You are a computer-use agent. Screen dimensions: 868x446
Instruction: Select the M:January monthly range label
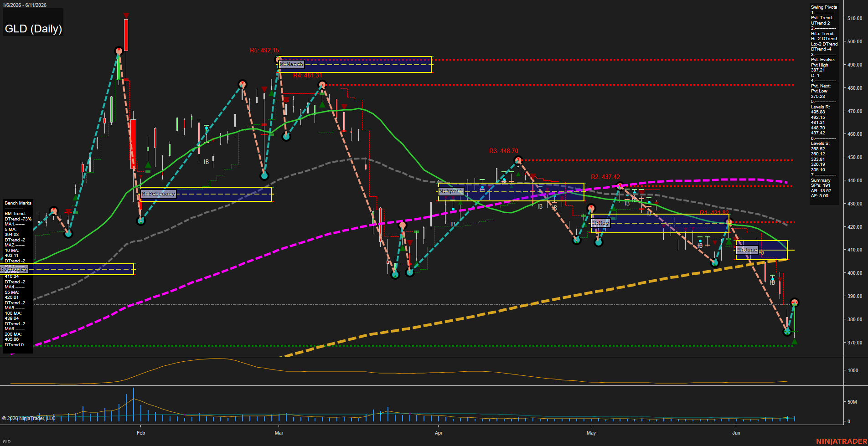click(14, 269)
